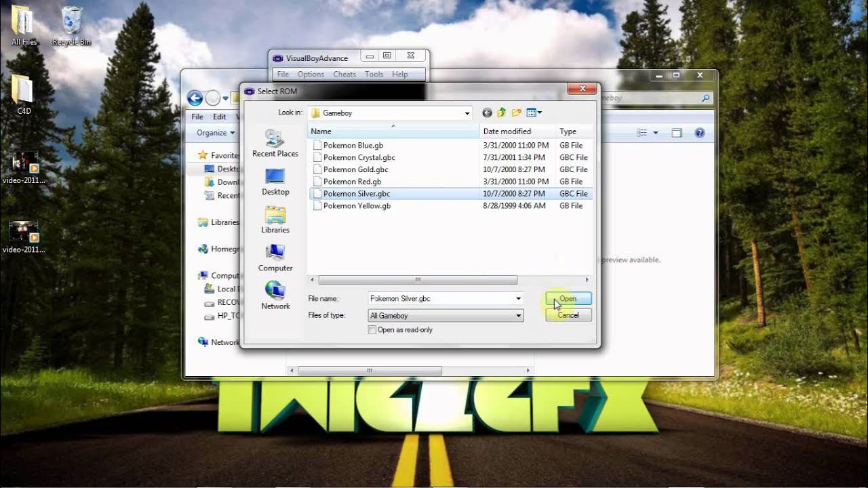
Task: Click Explorer window back arrow button
Action: click(195, 98)
